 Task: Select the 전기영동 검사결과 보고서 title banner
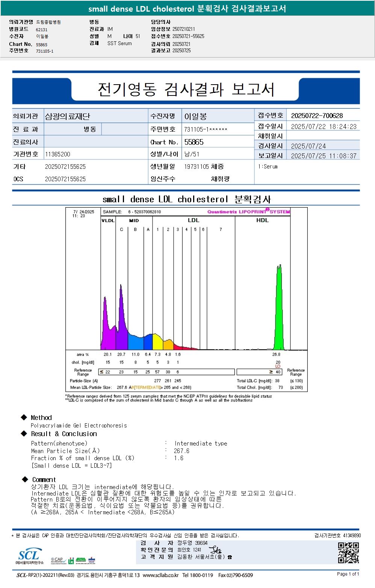tap(186, 89)
